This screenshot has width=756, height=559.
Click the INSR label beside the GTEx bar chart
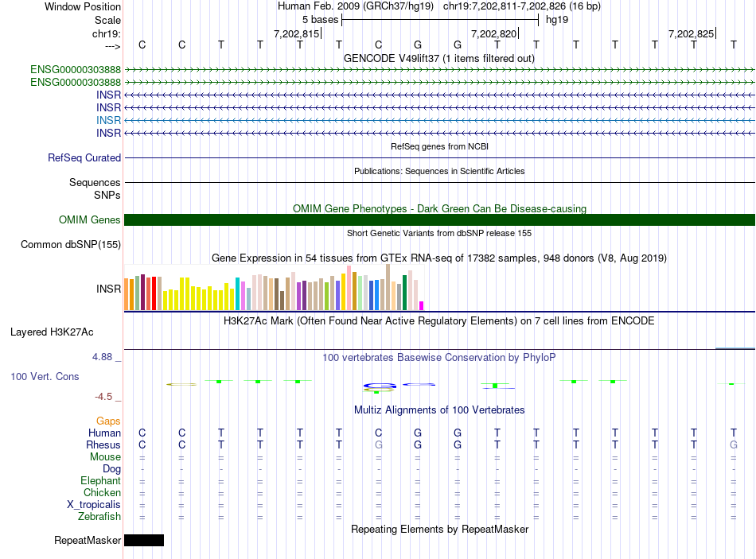(x=108, y=289)
